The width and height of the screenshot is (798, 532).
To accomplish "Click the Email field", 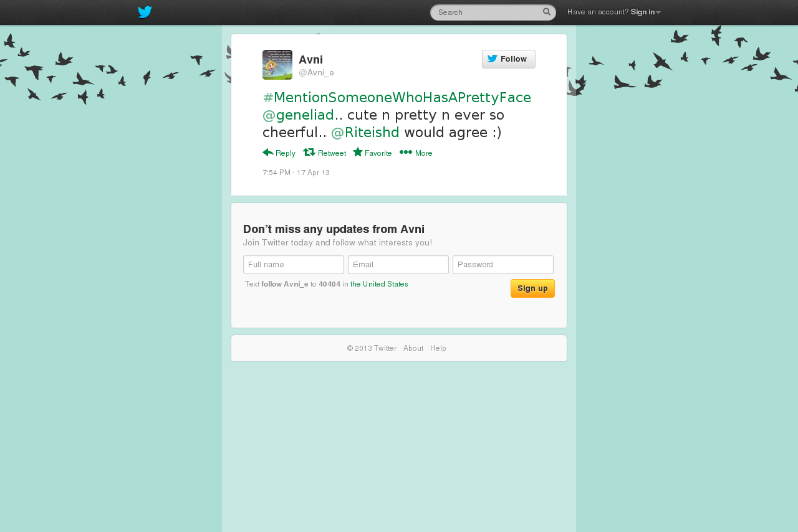I will click(x=398, y=265).
